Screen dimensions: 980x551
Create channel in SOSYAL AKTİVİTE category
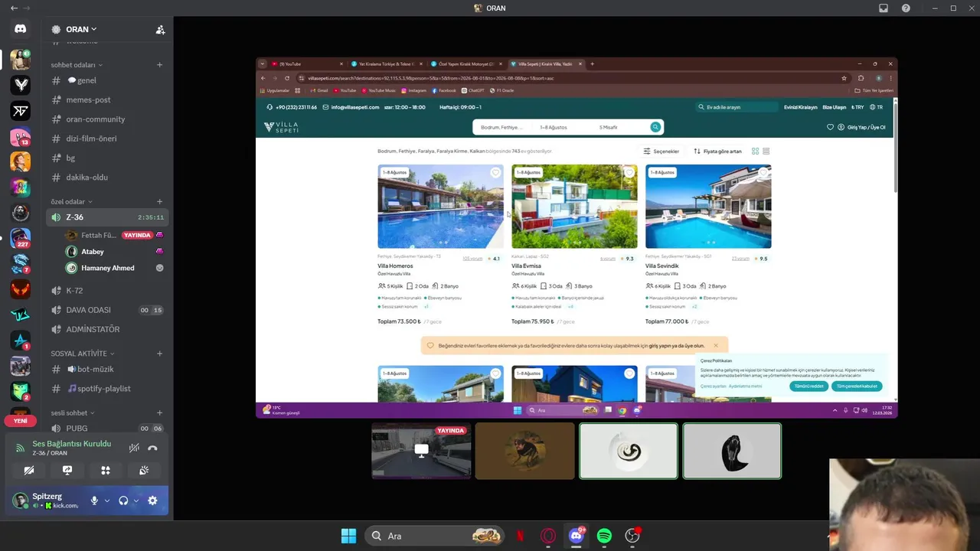[x=159, y=354]
